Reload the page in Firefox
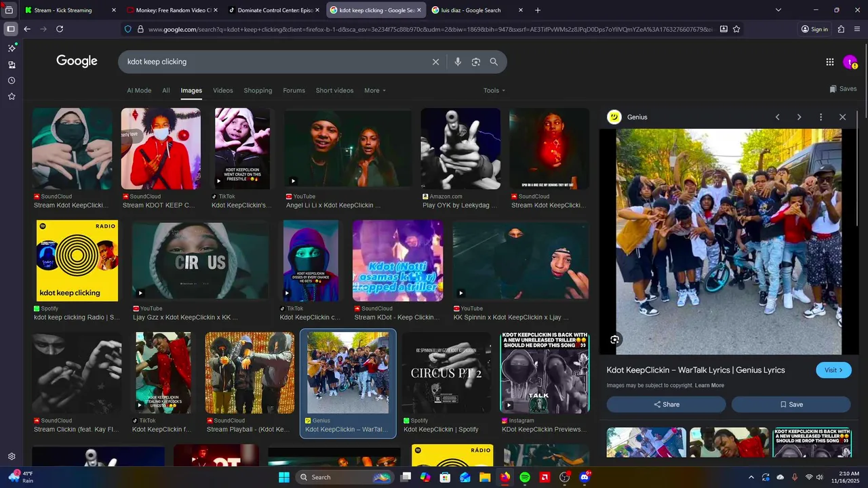 coord(60,29)
